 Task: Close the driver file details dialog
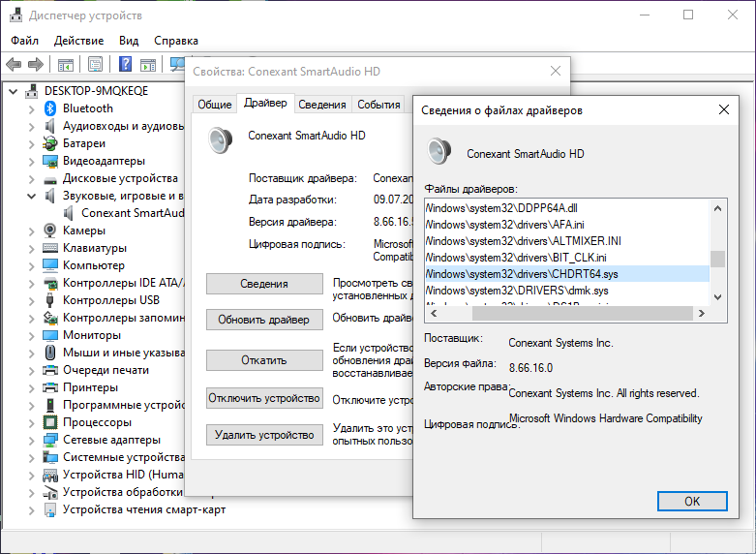click(x=724, y=109)
